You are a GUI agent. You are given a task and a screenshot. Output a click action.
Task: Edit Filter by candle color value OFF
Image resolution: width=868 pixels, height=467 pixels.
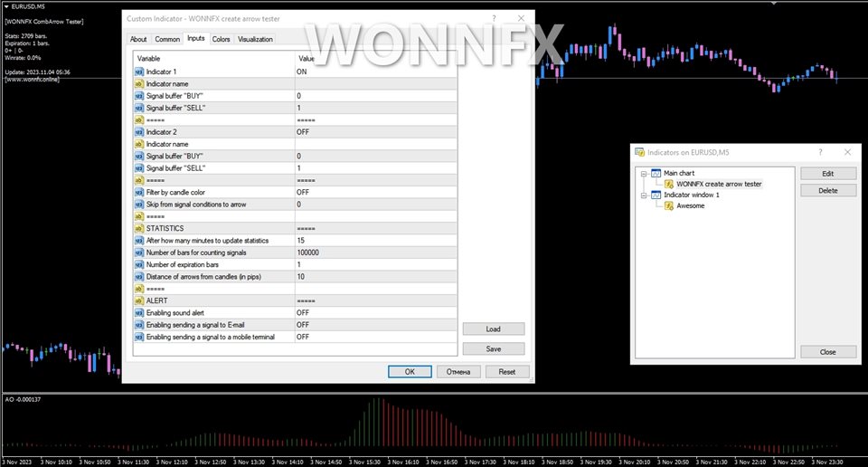376,192
